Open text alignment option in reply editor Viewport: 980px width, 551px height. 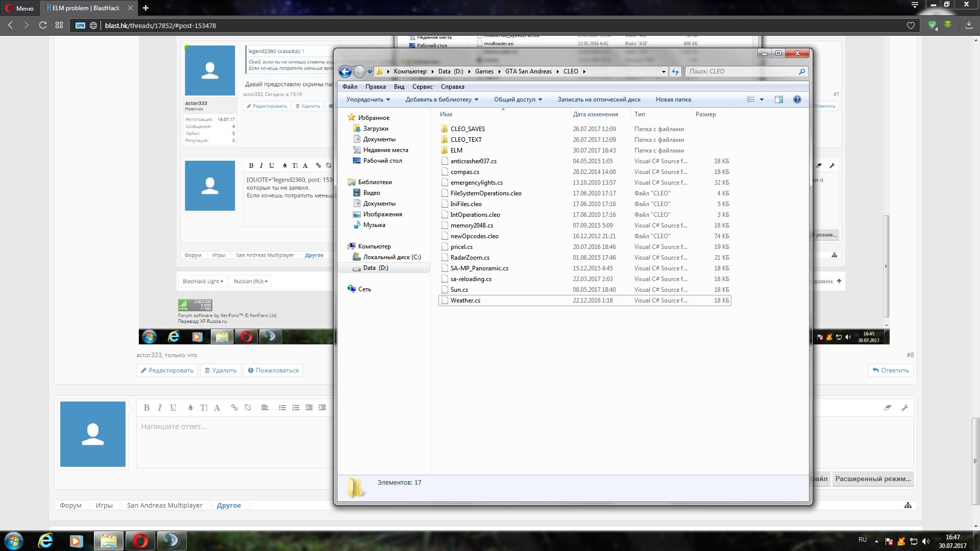(265, 408)
